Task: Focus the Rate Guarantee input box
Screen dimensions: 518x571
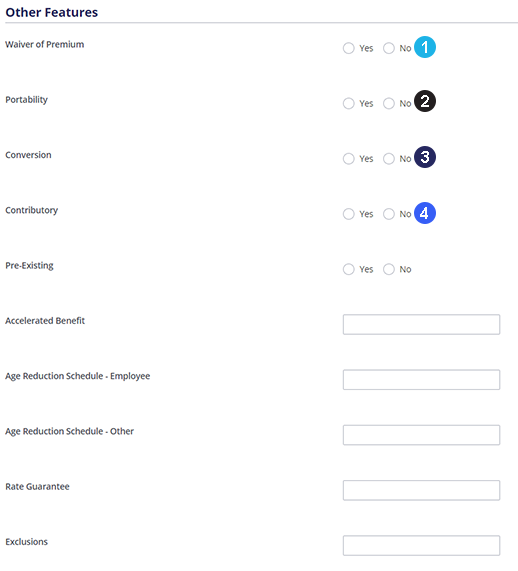Action: (421, 490)
